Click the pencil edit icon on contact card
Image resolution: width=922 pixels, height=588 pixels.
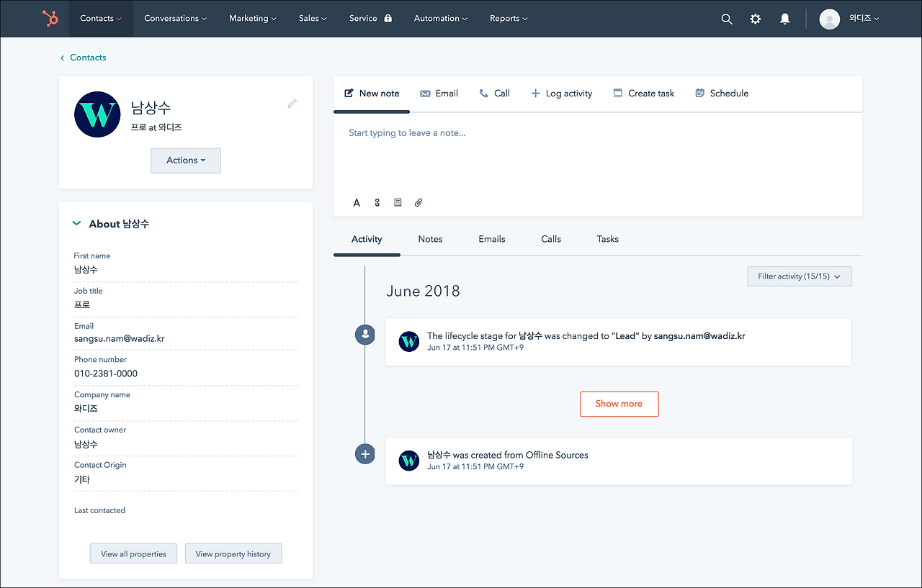tap(292, 104)
